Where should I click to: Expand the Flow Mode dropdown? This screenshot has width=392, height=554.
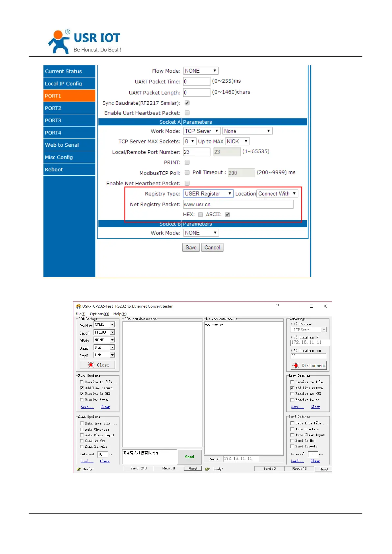click(201, 71)
